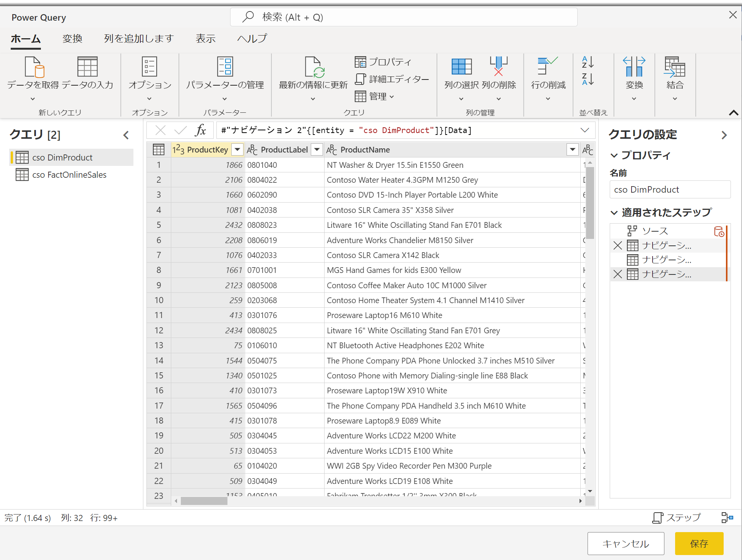Image resolution: width=742 pixels, height=560 pixels.
Task: Switch to diagram view icon in status bar
Action: tap(727, 518)
